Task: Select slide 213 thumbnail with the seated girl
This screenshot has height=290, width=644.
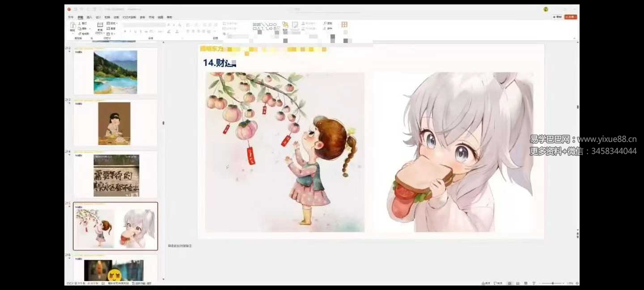Action: click(x=114, y=123)
